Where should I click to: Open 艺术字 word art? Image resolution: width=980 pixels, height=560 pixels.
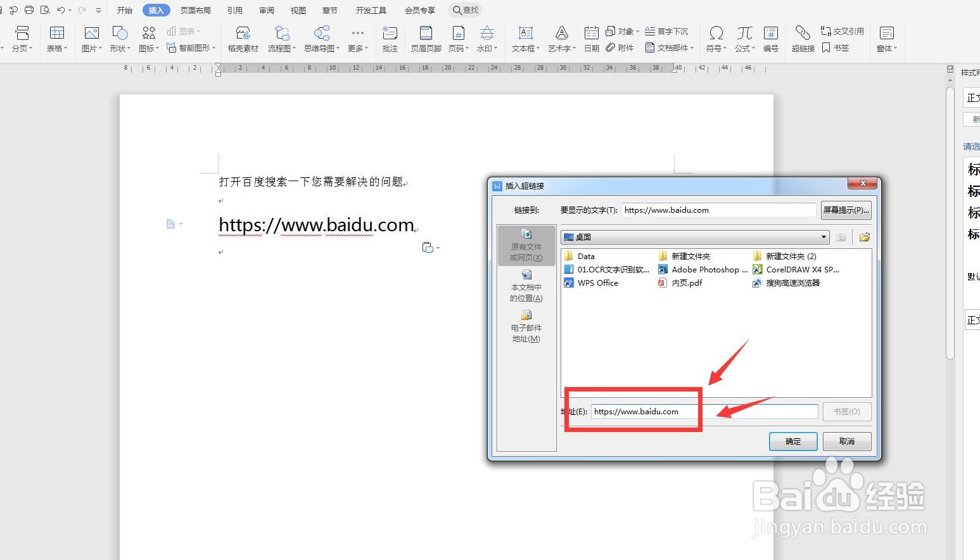click(561, 39)
